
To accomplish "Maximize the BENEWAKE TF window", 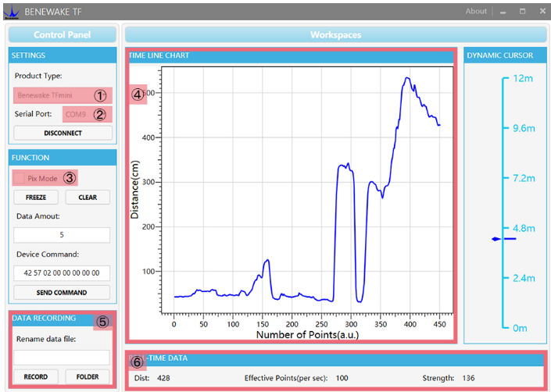I will (x=523, y=12).
